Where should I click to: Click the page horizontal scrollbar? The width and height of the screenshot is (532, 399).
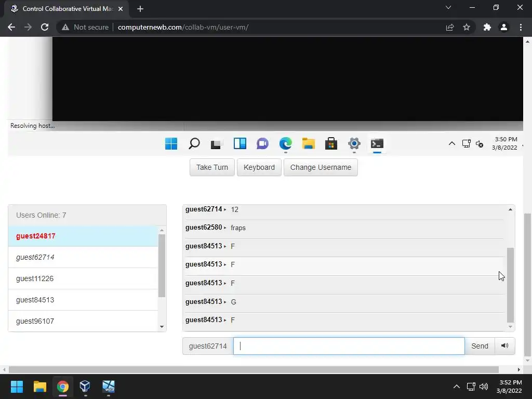pyautogui.click(x=254, y=369)
